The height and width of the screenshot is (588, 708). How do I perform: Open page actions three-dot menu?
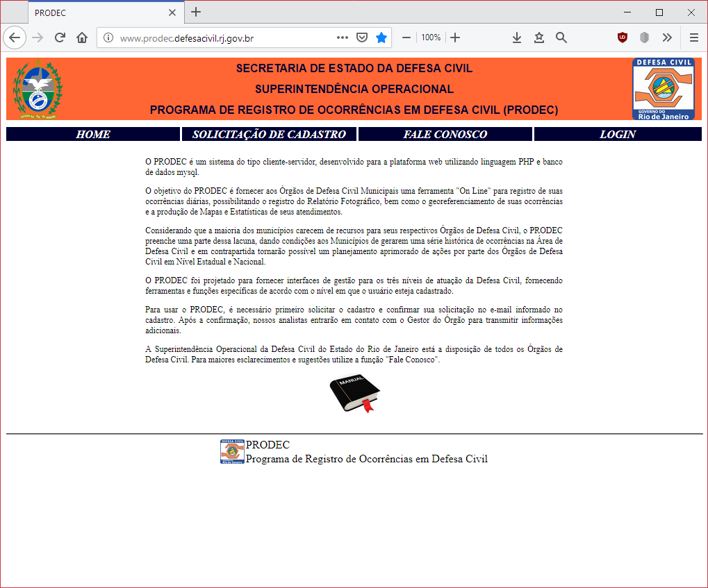pyautogui.click(x=343, y=38)
